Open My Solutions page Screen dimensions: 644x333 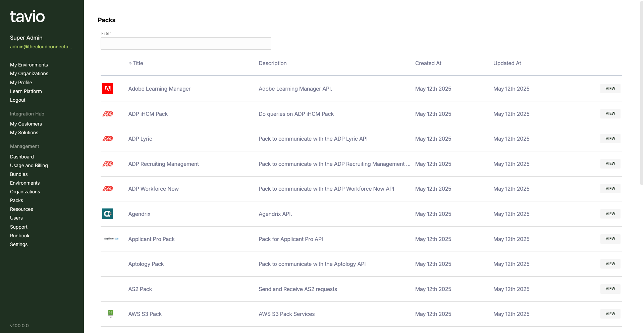pyautogui.click(x=24, y=133)
